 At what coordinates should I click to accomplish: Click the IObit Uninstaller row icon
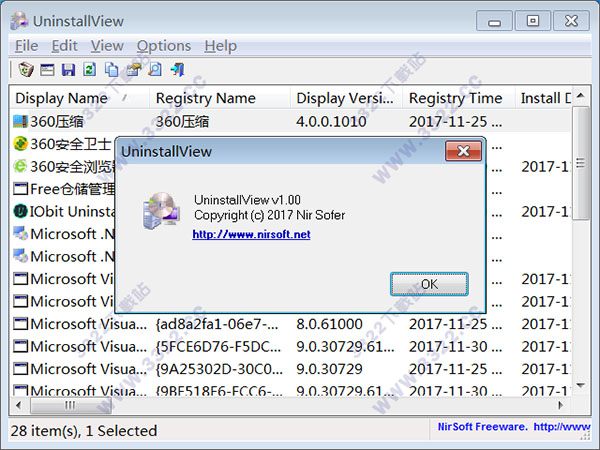tap(20, 211)
